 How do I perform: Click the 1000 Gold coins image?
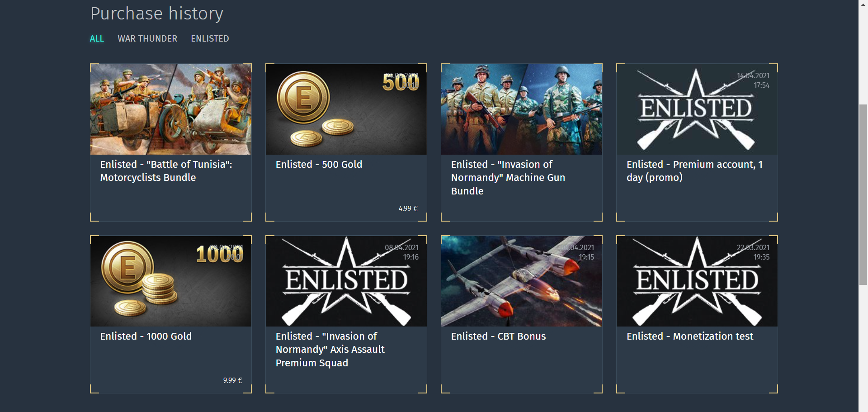click(171, 281)
